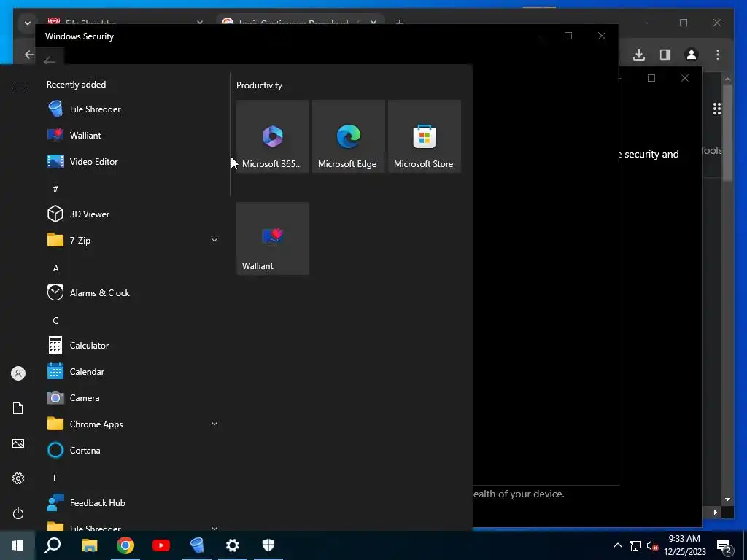Expand the Start menu hamburger
Viewport: 747px width, 560px height.
(x=18, y=85)
